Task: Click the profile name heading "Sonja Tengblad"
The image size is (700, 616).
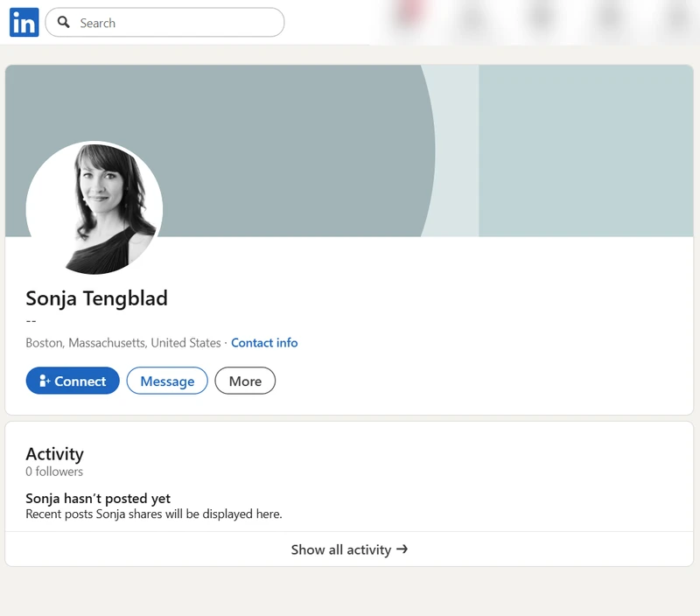Action: 97,298
